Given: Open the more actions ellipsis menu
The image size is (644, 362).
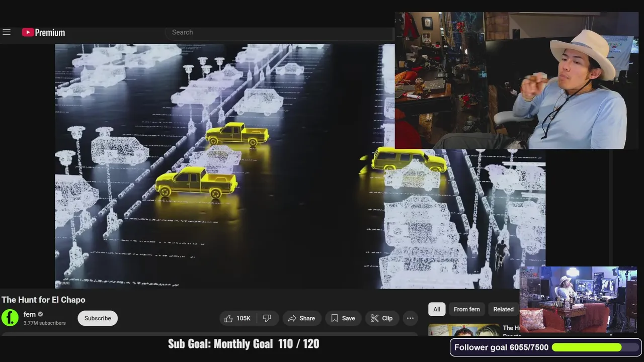Looking at the screenshot, I should (x=411, y=318).
